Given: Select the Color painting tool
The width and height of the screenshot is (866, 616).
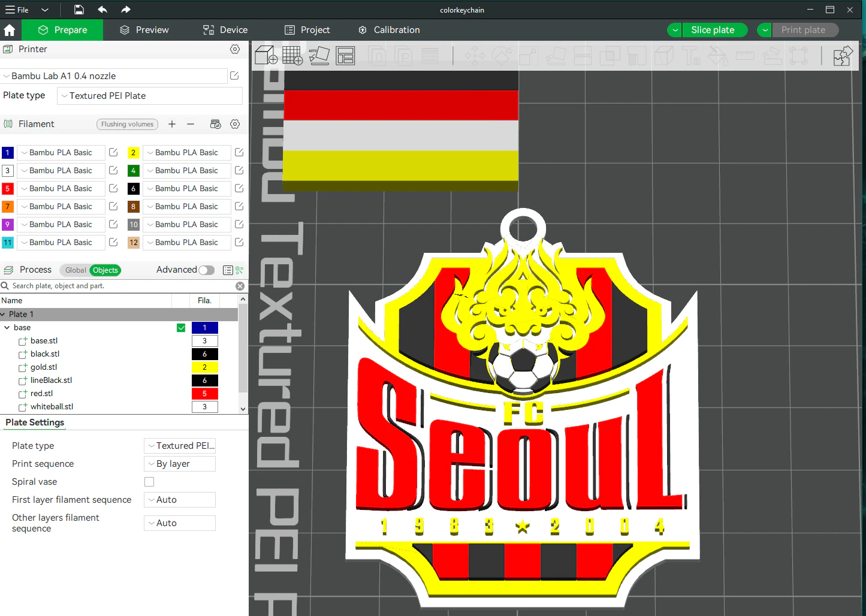Looking at the screenshot, I should coord(718,56).
